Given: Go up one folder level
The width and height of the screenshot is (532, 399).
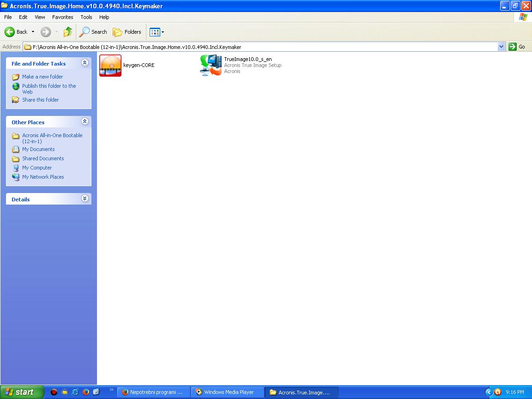Looking at the screenshot, I should (68, 32).
